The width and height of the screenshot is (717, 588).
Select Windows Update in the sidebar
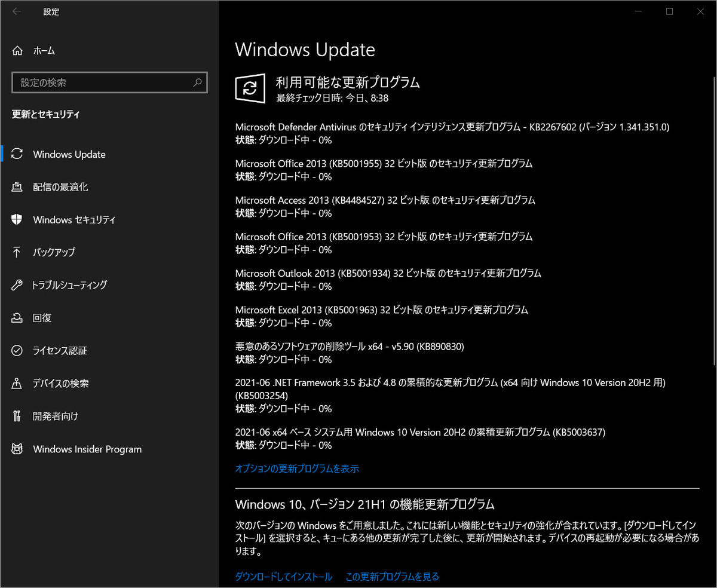[x=109, y=154]
